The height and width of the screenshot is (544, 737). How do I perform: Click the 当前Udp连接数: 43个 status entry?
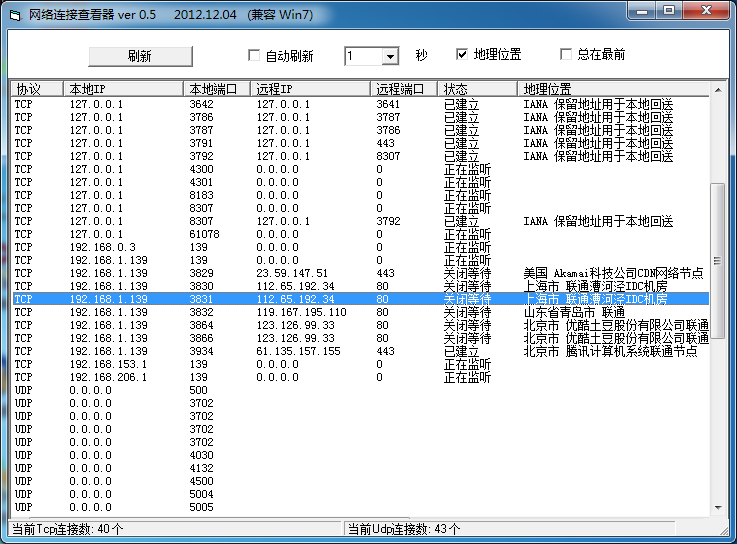(x=510, y=529)
